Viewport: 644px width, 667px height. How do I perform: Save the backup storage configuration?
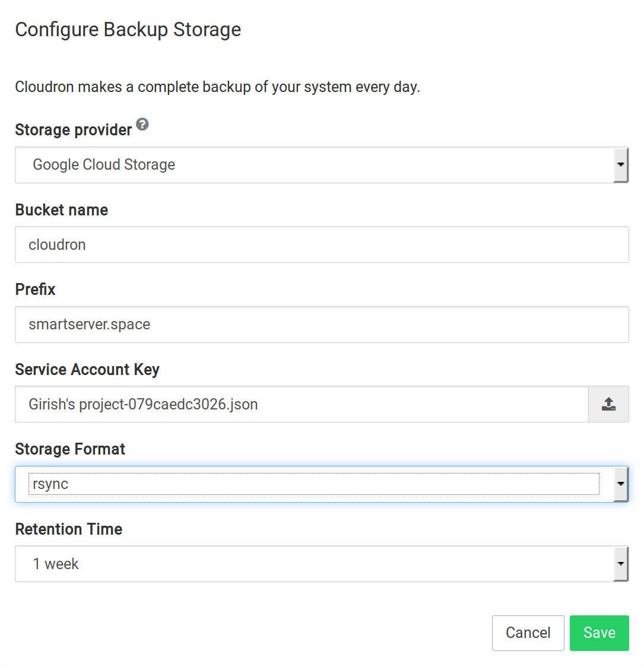(599, 633)
